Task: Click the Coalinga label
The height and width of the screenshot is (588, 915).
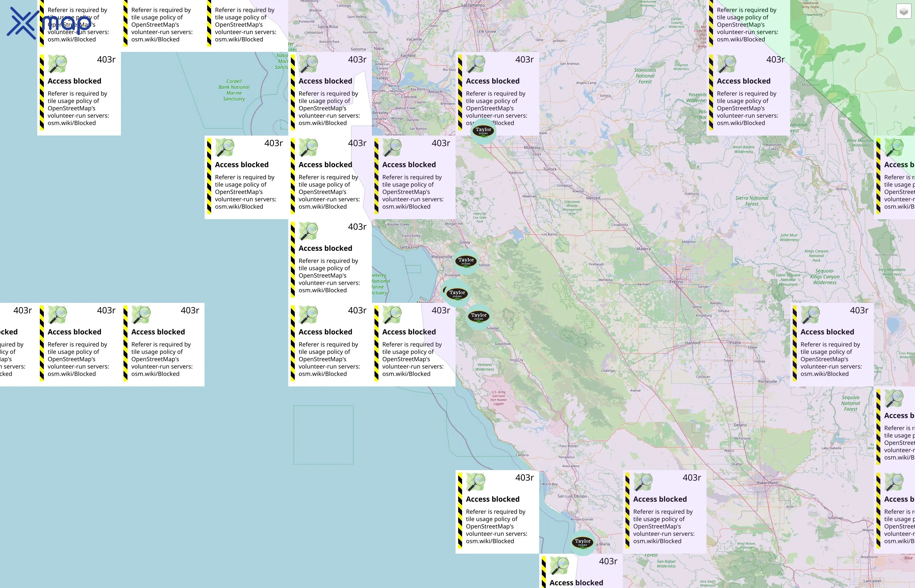Action: pyautogui.click(x=608, y=371)
